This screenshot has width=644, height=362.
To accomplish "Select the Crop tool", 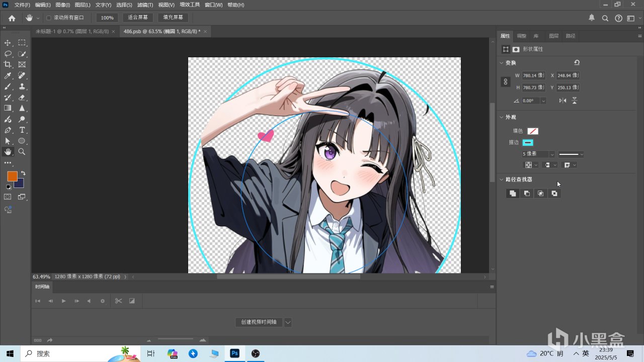I will coord(8,64).
